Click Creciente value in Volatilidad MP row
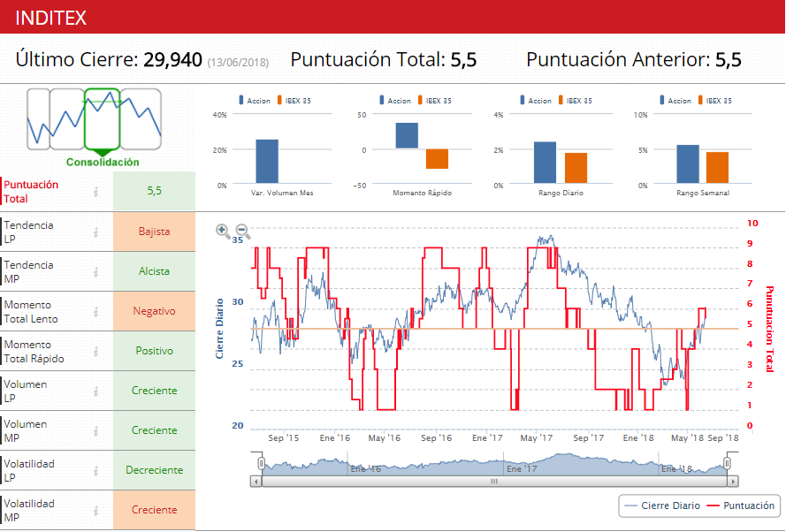The height and width of the screenshot is (532, 786). coord(155,509)
